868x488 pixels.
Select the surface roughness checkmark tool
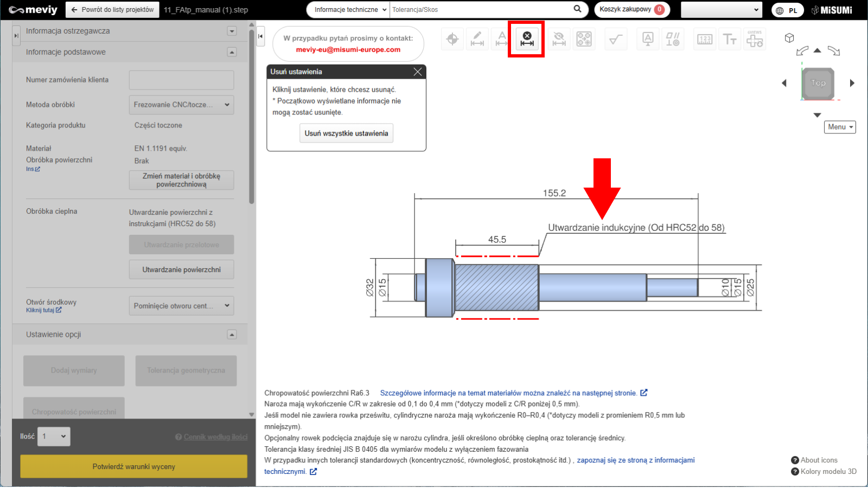click(616, 39)
